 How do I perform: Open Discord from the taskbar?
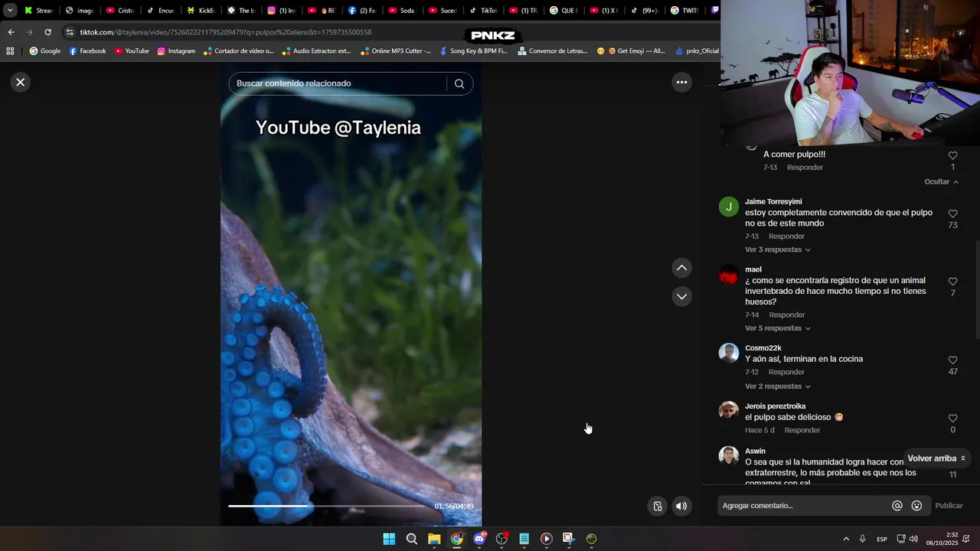point(479,539)
